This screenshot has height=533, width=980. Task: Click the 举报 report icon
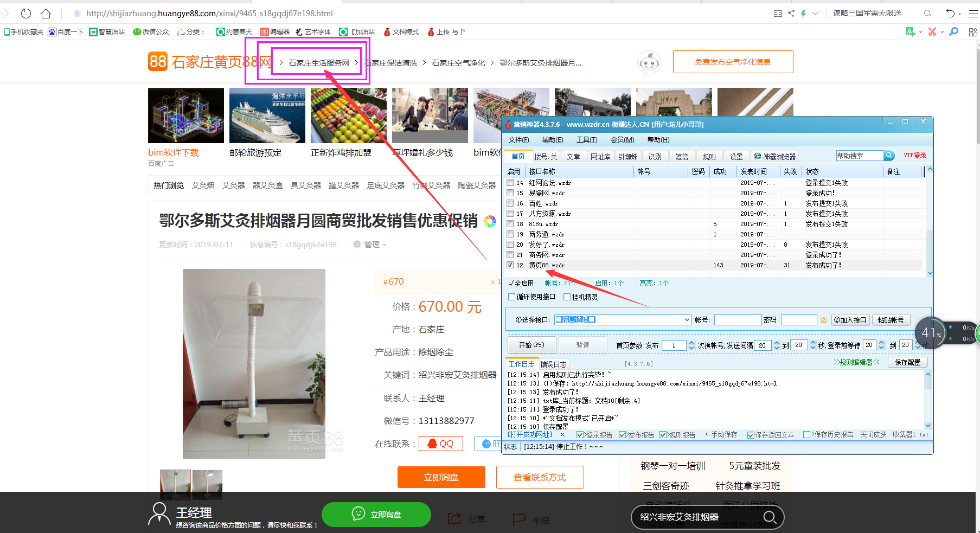[x=518, y=519]
